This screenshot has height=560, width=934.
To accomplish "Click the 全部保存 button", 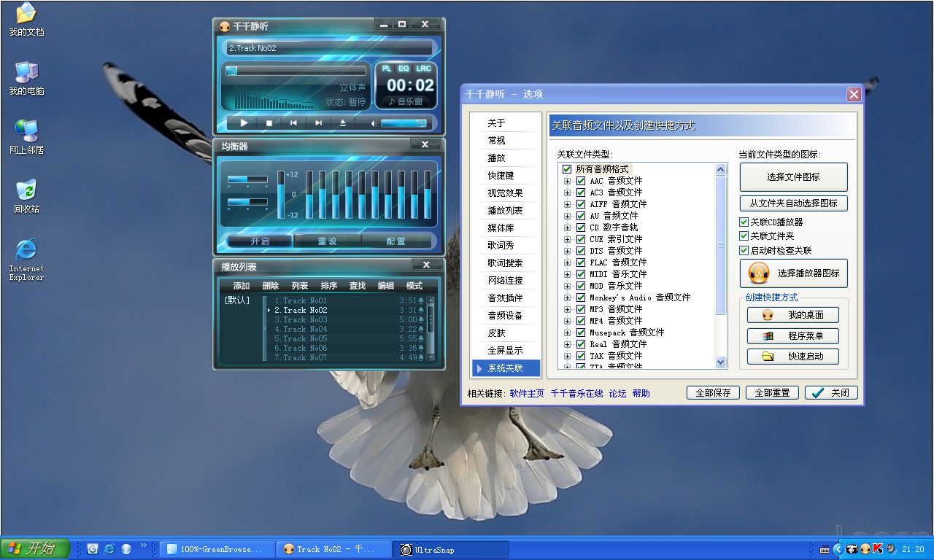I will coord(713,393).
